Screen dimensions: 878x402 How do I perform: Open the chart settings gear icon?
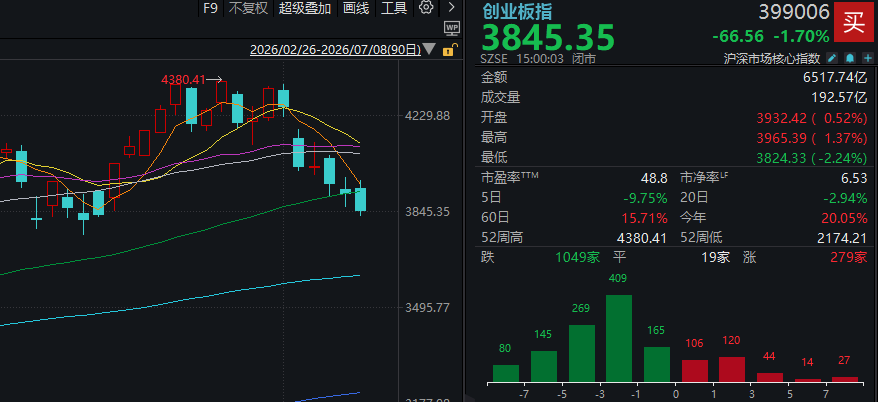point(426,8)
